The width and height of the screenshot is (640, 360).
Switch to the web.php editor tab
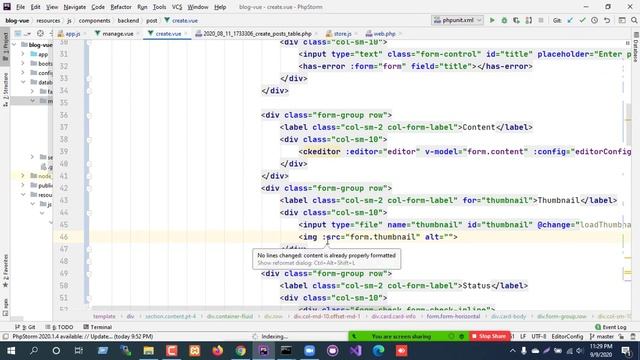click(x=384, y=33)
